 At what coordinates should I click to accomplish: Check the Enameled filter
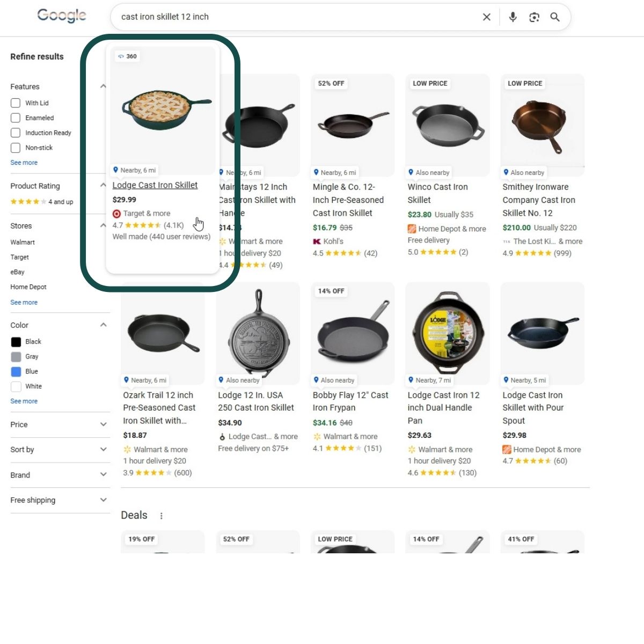click(x=16, y=118)
